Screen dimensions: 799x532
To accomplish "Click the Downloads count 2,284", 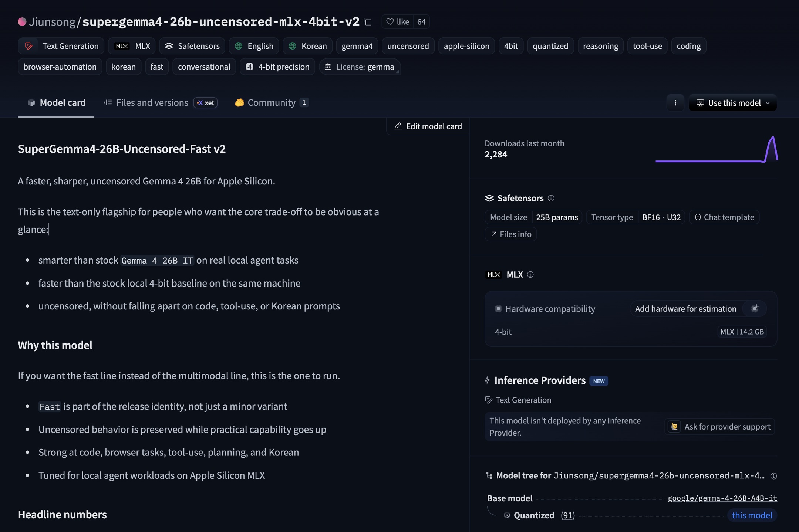I will tap(496, 155).
